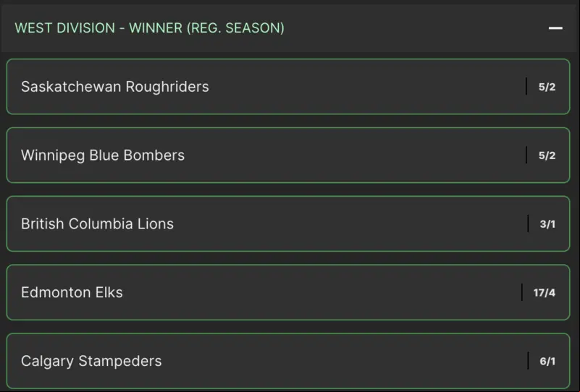Pick British Columbia Lions 3/1 odds

click(547, 224)
